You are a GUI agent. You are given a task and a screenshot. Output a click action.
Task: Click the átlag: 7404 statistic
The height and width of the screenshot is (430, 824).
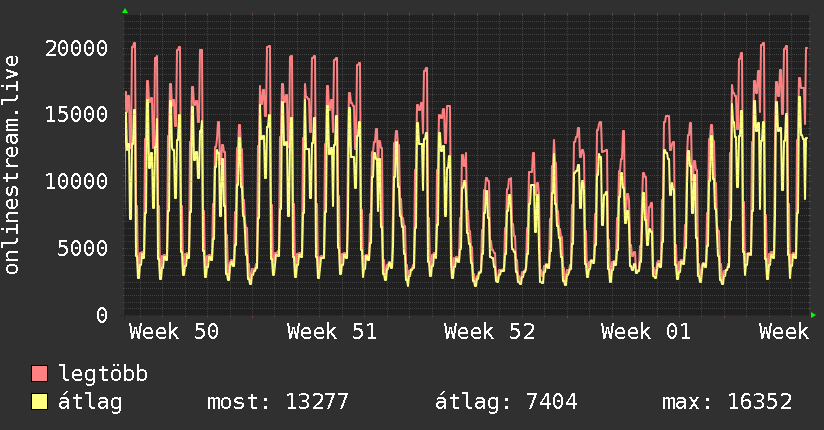click(506, 402)
